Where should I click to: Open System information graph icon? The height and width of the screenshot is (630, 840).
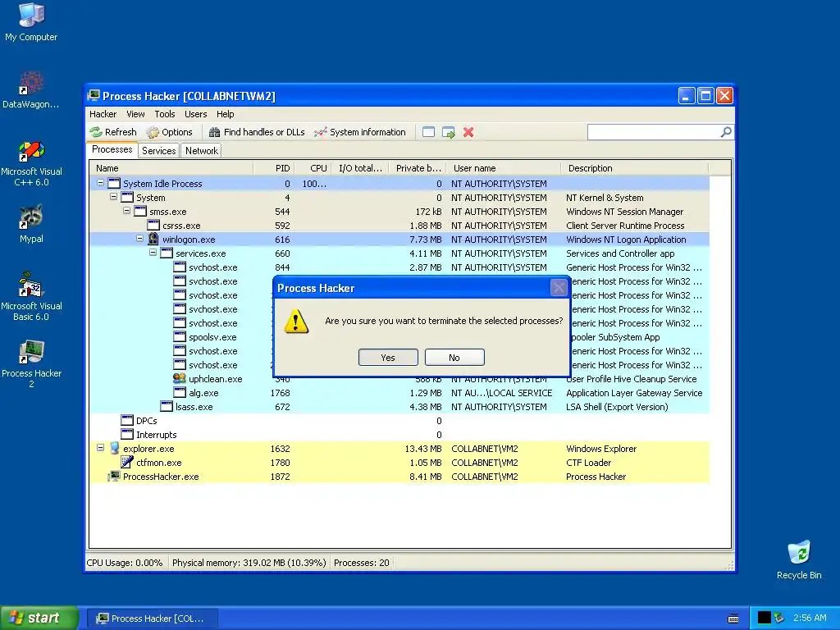[321, 132]
